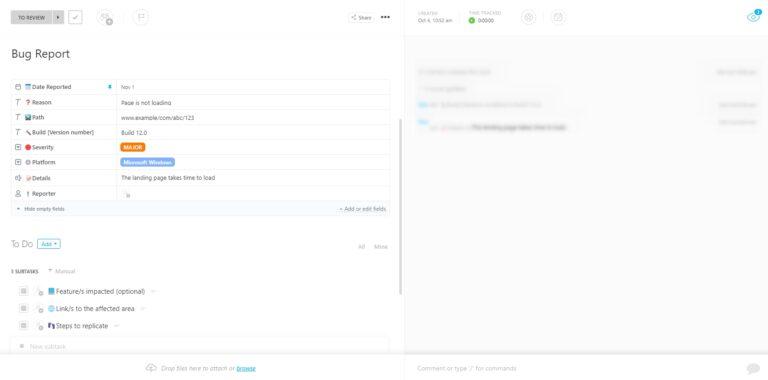Image resolution: width=768 pixels, height=380 pixels.
Task: Click the type icon beside Details field
Action: click(x=18, y=178)
